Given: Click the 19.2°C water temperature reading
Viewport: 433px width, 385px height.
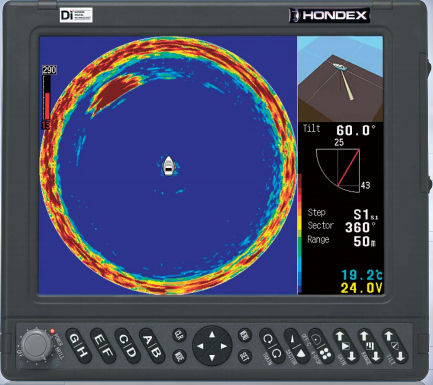Looking at the screenshot, I should click(361, 275).
